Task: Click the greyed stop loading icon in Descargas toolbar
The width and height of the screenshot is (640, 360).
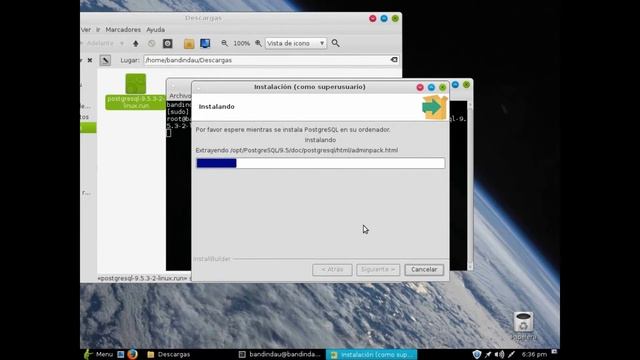Action: (151, 43)
